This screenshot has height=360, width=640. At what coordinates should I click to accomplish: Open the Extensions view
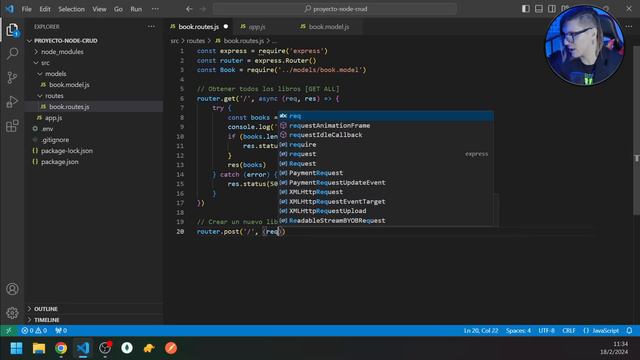[x=12, y=126]
